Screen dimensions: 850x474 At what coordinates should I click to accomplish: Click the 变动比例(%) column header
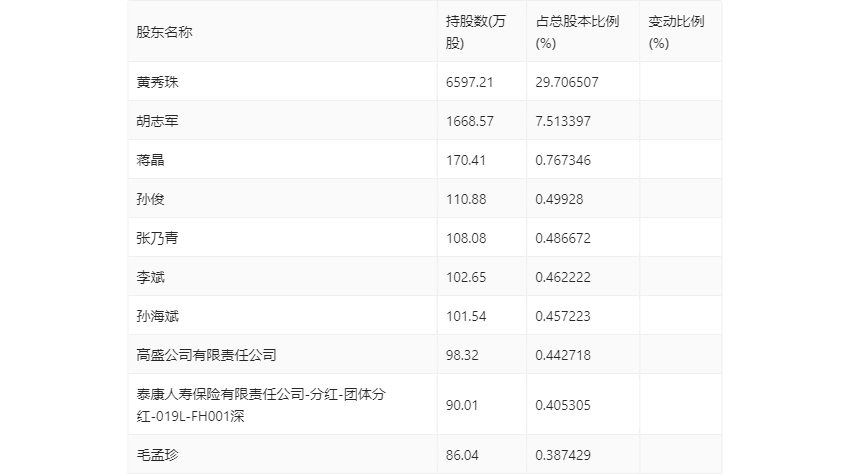676,32
